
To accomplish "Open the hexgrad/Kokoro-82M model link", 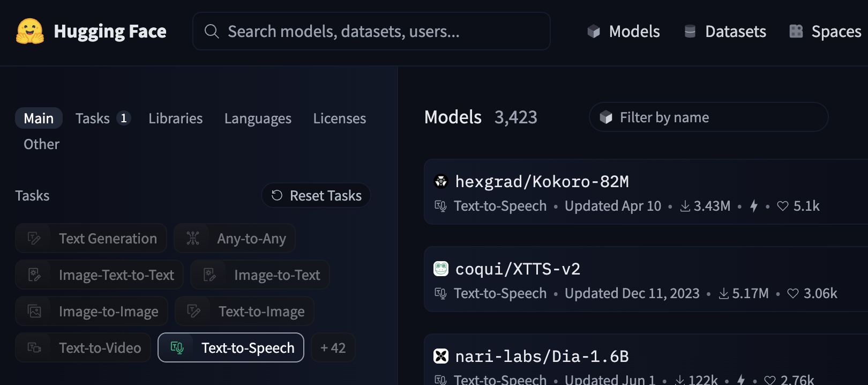I will 541,182.
